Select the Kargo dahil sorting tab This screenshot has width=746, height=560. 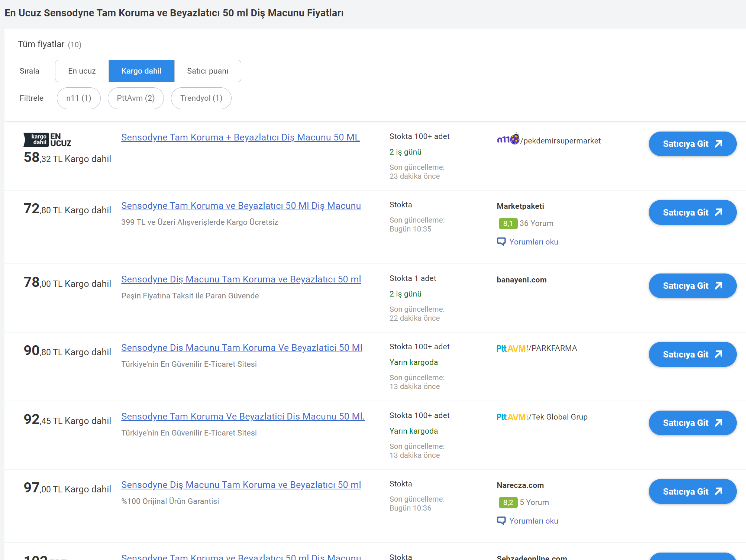(141, 71)
